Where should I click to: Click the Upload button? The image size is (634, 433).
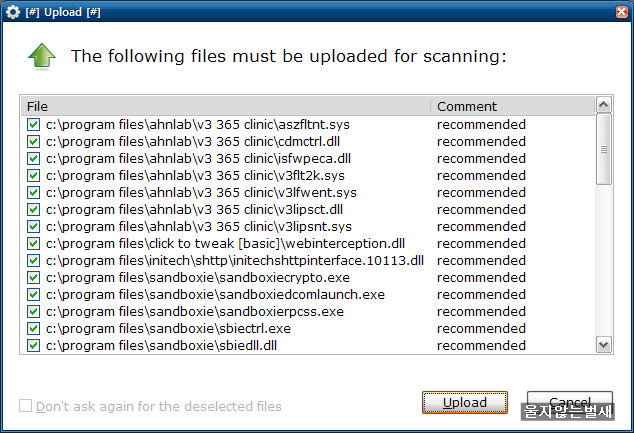465,403
